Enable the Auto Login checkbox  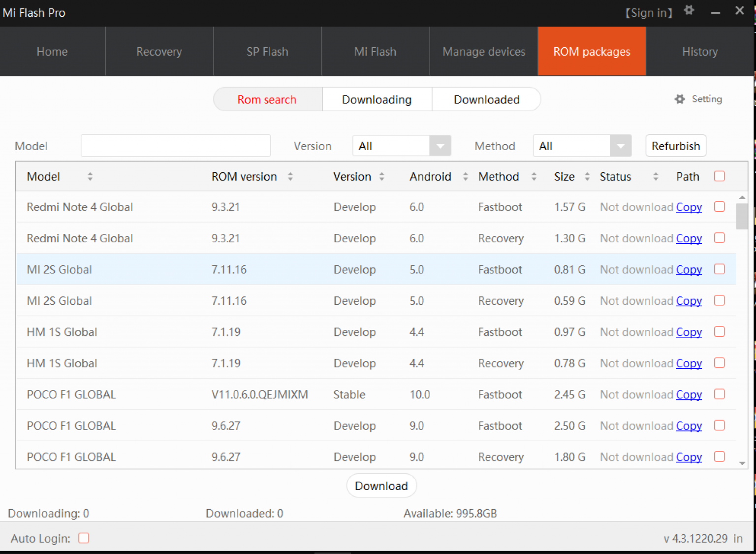84,538
